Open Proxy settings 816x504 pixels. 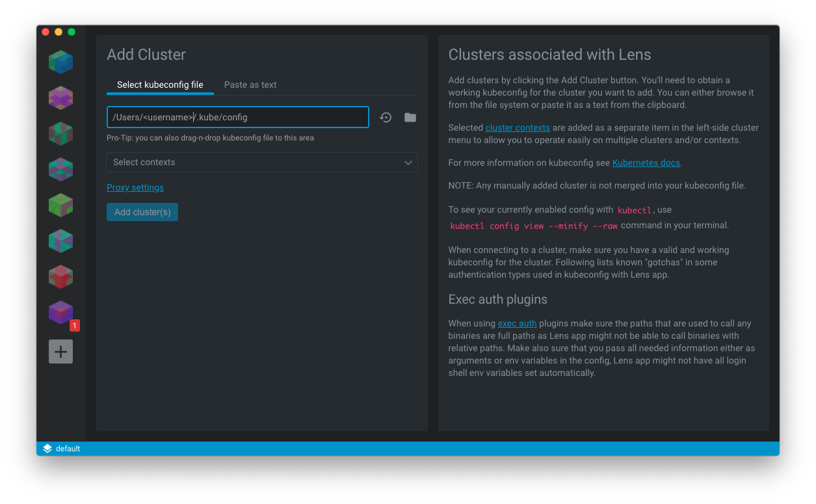click(135, 187)
